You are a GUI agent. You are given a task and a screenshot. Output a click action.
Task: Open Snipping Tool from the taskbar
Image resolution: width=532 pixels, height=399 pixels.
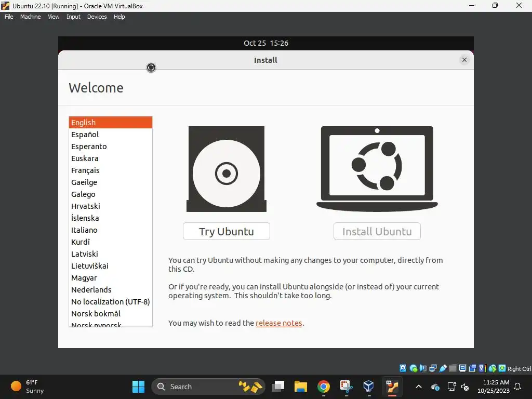tap(346, 387)
